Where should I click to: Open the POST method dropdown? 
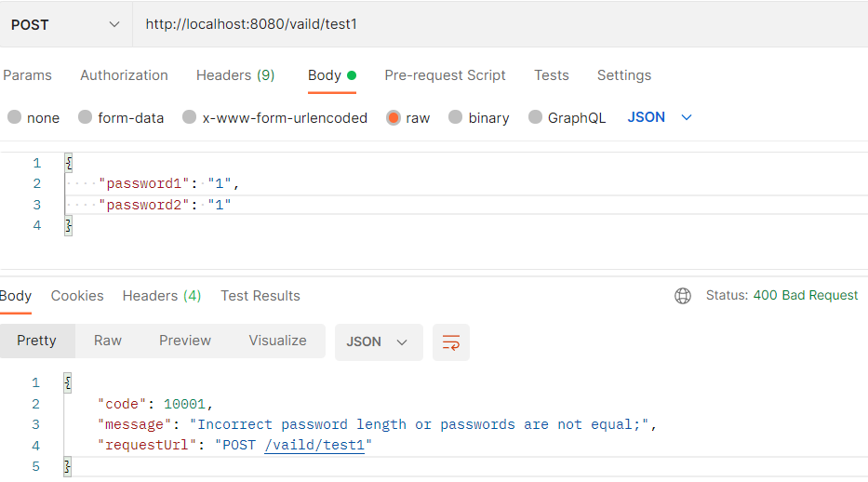(66, 24)
